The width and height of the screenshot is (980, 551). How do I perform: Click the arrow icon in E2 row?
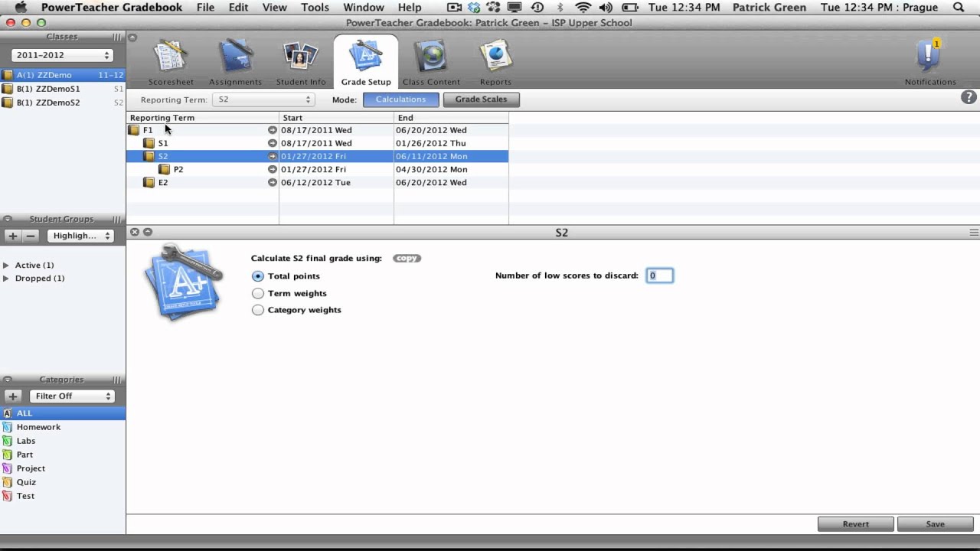coord(272,182)
